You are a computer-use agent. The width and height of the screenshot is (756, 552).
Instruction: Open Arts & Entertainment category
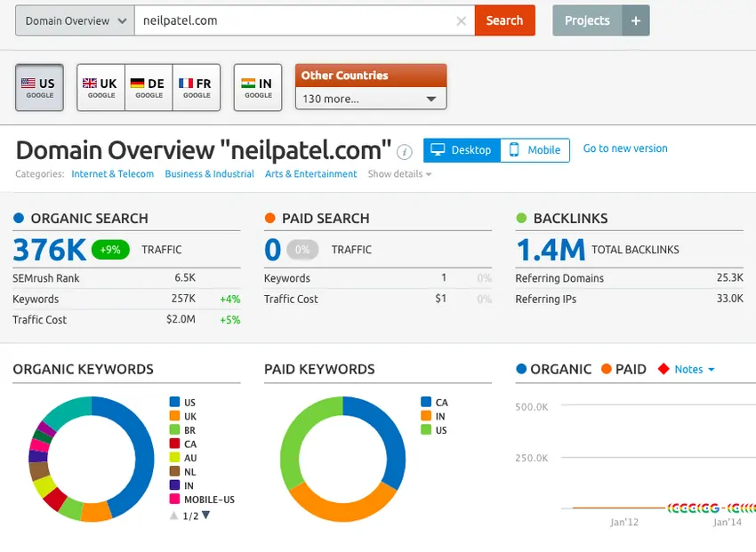[311, 174]
